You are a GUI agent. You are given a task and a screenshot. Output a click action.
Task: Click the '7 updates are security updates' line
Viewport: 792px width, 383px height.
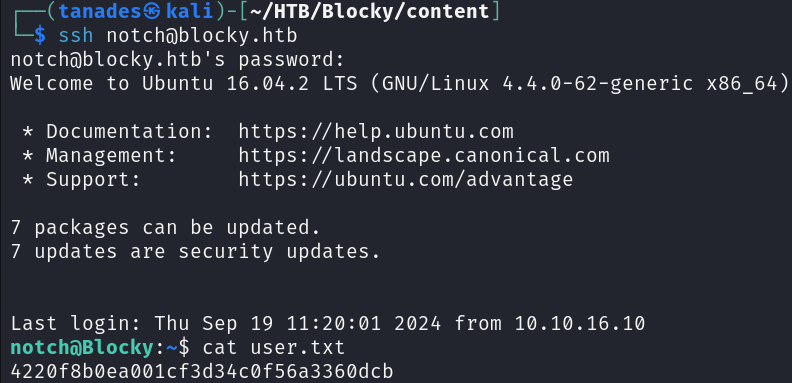pos(195,252)
